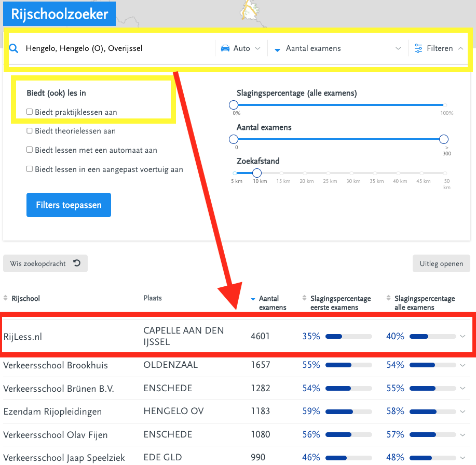This screenshot has height=465, width=476.
Task: Click the filter sliders icon next to Filteren
Action: click(418, 48)
